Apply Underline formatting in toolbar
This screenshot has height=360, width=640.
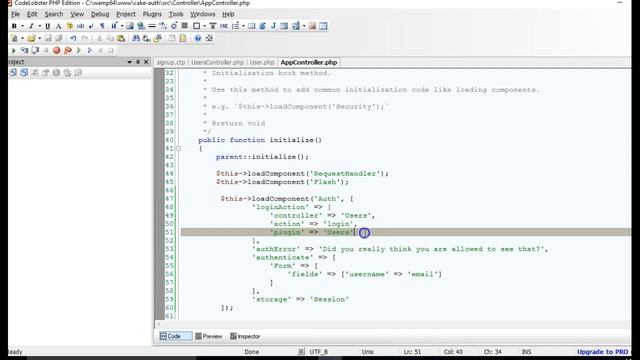coord(48,26)
